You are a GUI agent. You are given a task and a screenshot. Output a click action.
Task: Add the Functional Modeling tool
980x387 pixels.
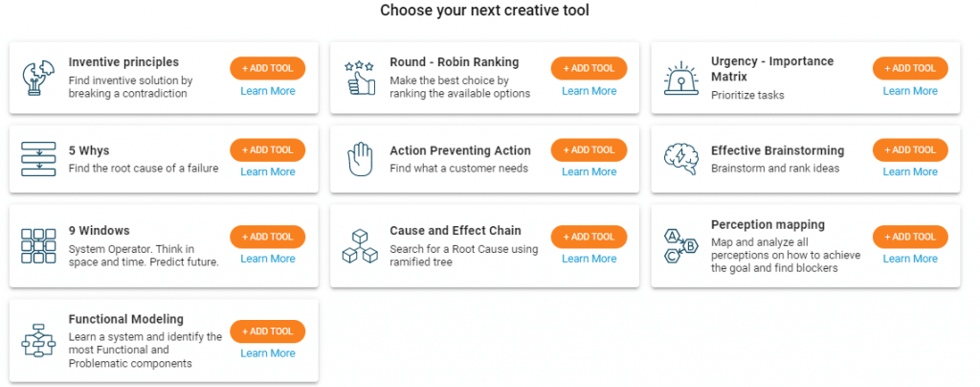coord(268,331)
